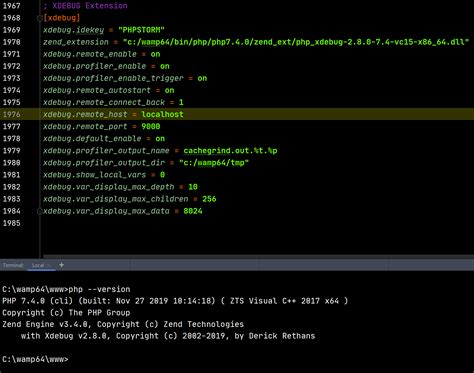This screenshot has width=474, height=373.
Task: Click the zend_extension dll path string
Action: tap(296, 42)
